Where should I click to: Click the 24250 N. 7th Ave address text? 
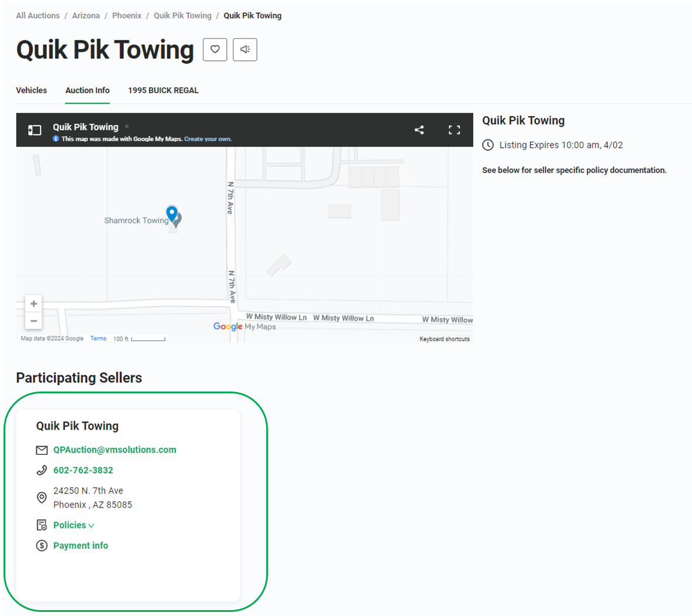click(x=89, y=491)
